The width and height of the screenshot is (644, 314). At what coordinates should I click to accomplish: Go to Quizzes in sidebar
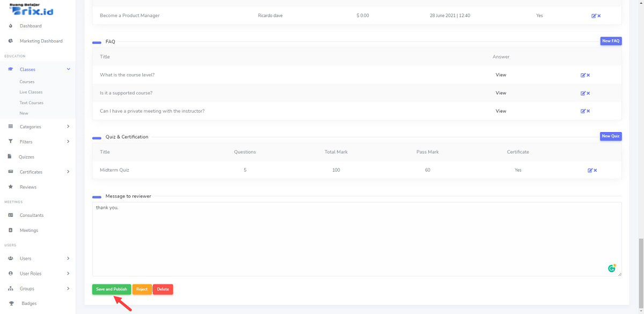(26, 157)
